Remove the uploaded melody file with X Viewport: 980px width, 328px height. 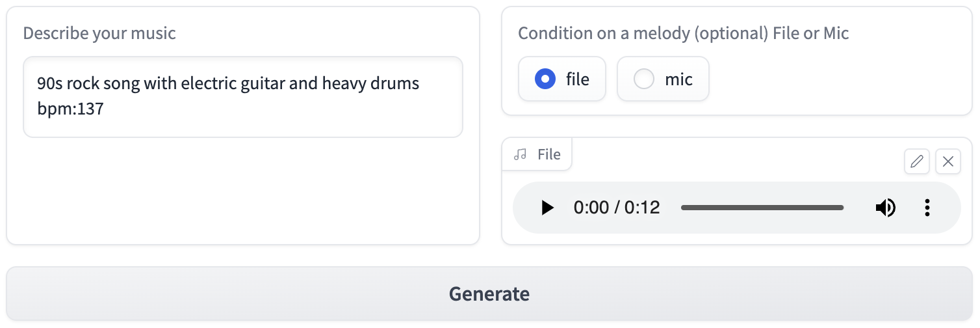tap(948, 161)
